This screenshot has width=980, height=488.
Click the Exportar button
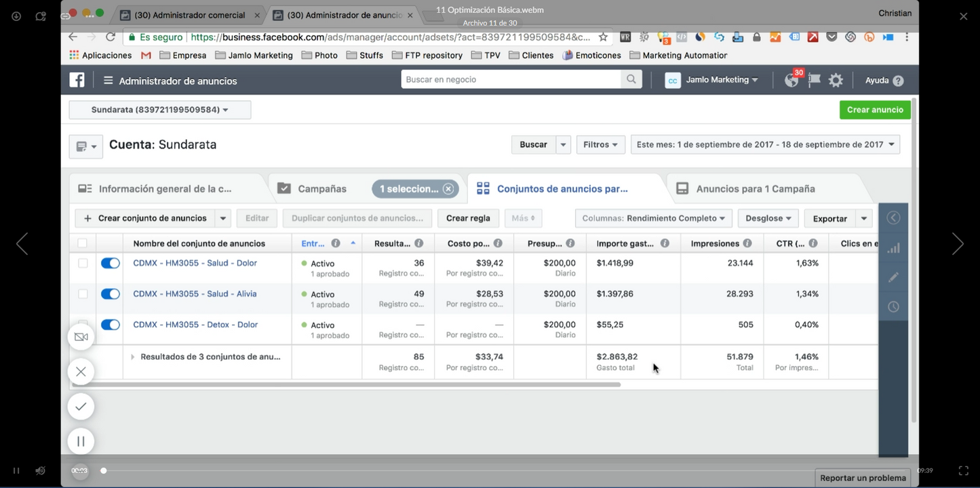830,218
